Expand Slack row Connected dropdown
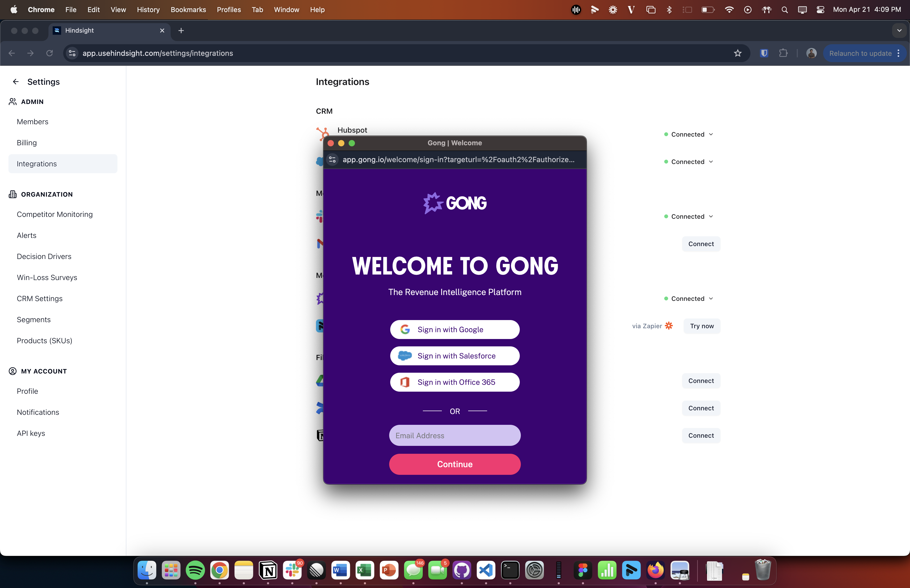Viewport: 910px width, 588px height. coord(689,217)
